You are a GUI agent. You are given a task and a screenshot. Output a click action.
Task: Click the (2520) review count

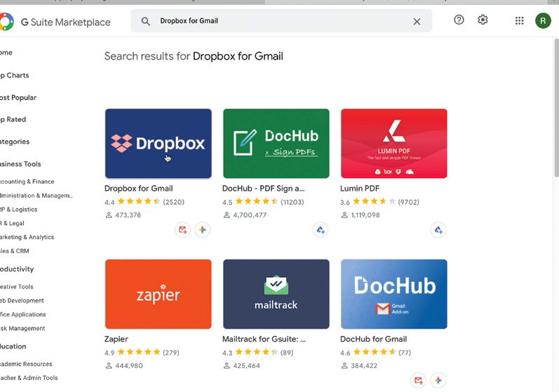coord(174,202)
